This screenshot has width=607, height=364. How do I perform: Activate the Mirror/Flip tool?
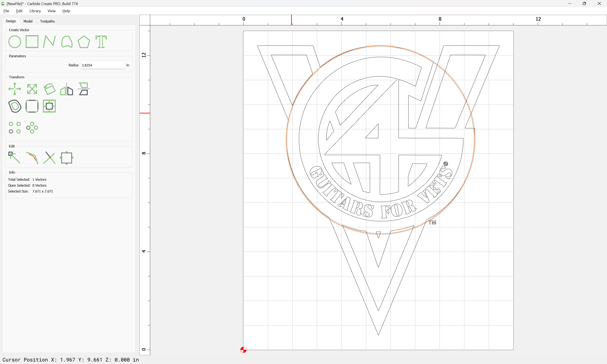tap(66, 89)
